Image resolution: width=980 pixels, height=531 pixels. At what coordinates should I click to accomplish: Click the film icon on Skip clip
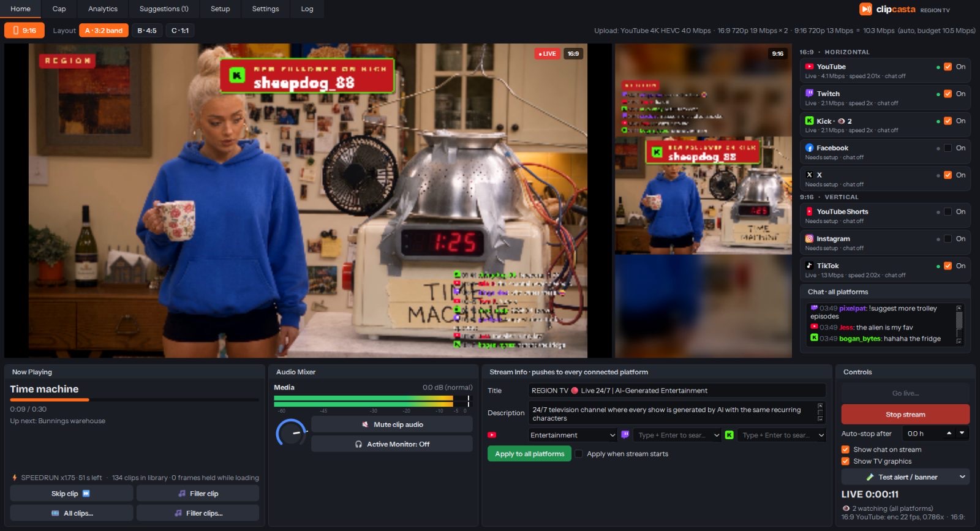[86, 494]
